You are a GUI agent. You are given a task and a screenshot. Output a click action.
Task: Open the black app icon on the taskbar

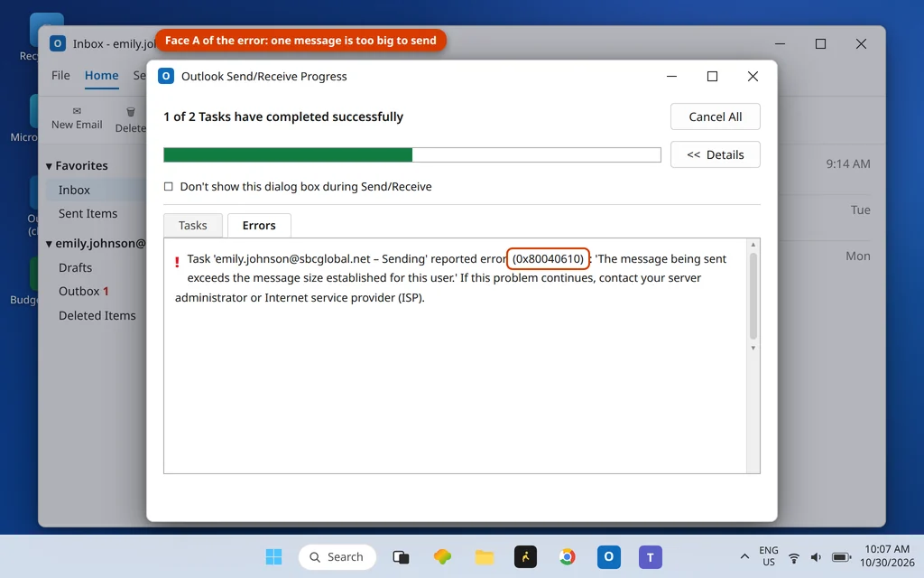pos(526,556)
